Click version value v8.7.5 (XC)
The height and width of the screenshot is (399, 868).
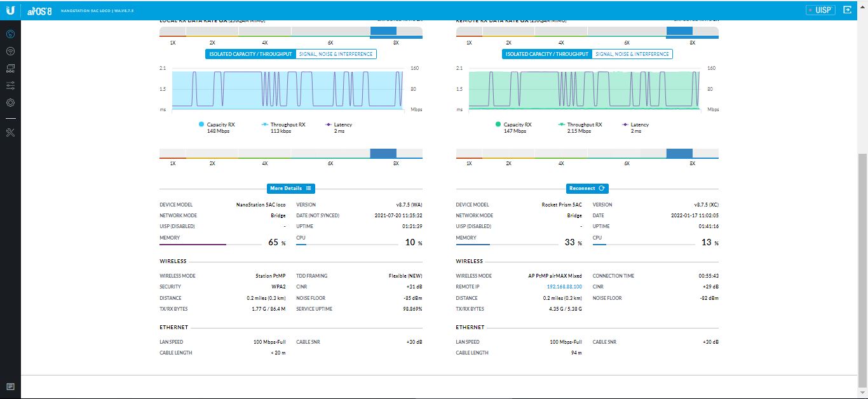[707, 205]
